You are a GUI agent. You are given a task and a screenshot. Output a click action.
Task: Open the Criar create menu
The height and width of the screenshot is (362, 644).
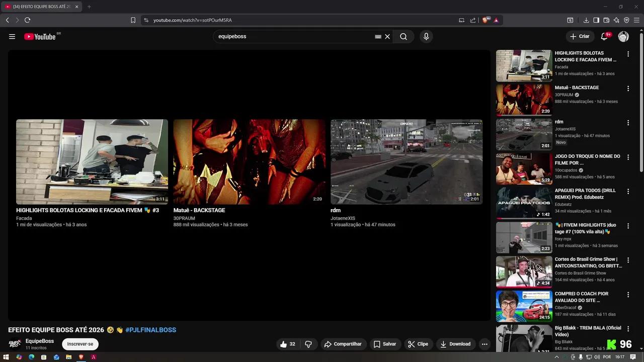[579, 37]
